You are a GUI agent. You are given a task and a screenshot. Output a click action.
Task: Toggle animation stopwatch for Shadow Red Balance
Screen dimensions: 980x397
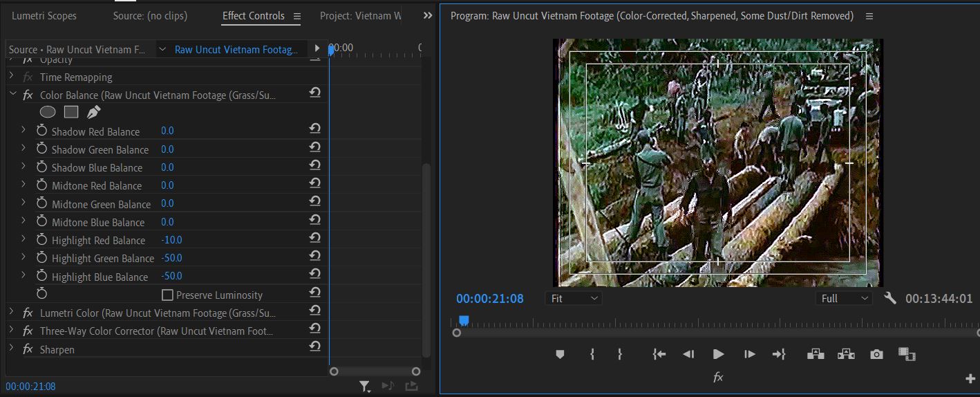coord(41,131)
